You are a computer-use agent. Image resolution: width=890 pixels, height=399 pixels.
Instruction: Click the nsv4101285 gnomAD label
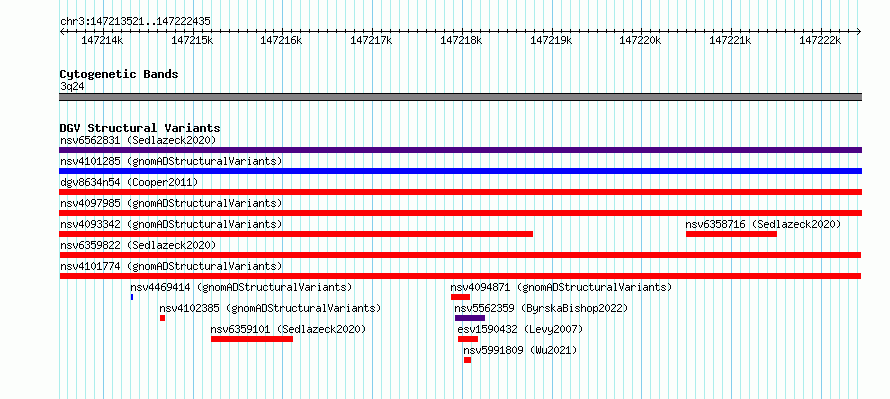171,161
